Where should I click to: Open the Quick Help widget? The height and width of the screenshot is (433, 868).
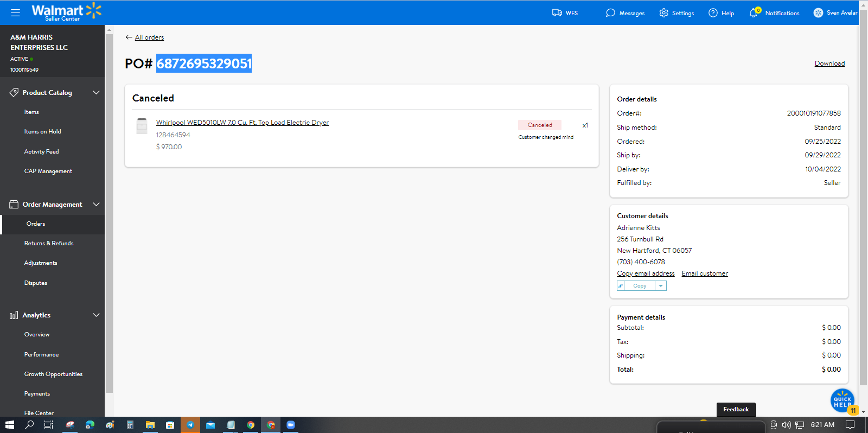point(842,401)
